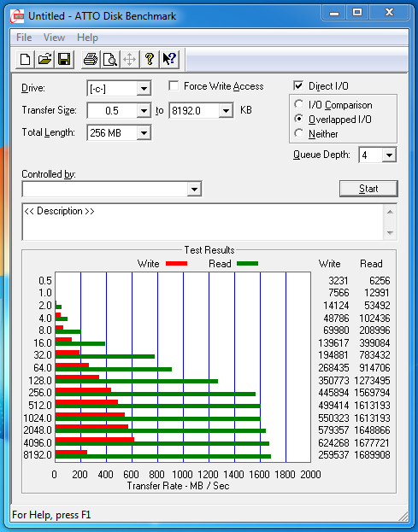Close the ATTO Disk Benchmark window
The height and width of the screenshot is (532, 418).
pos(389,13)
